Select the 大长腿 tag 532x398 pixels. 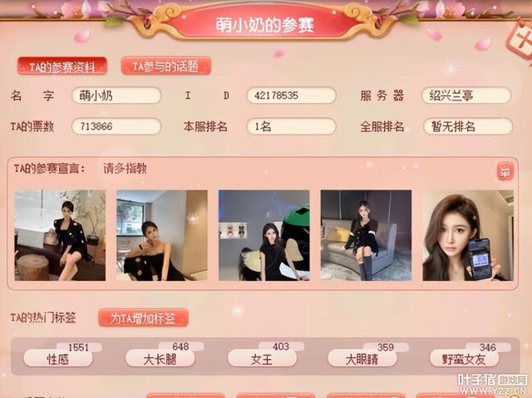coord(160,358)
